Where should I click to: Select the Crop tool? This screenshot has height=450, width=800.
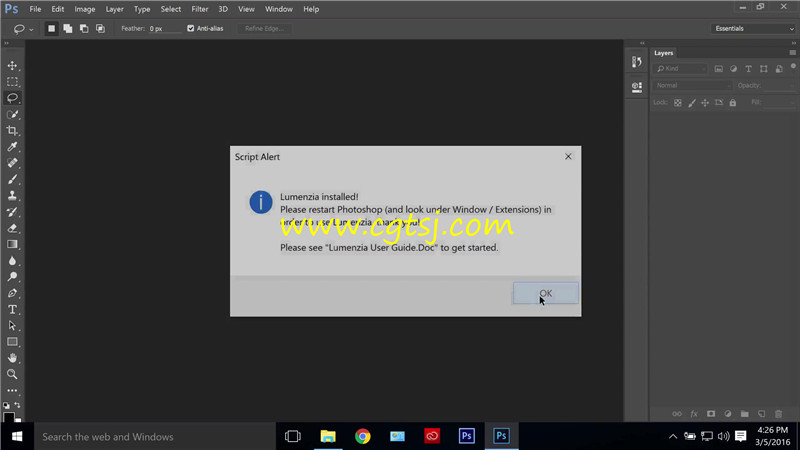pyautogui.click(x=12, y=131)
